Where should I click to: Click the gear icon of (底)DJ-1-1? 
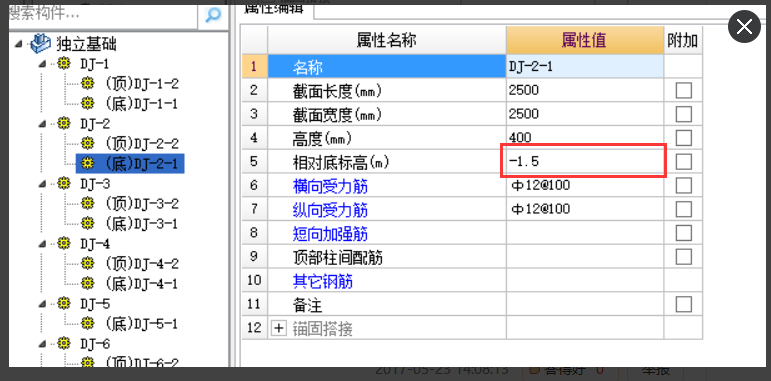click(88, 103)
